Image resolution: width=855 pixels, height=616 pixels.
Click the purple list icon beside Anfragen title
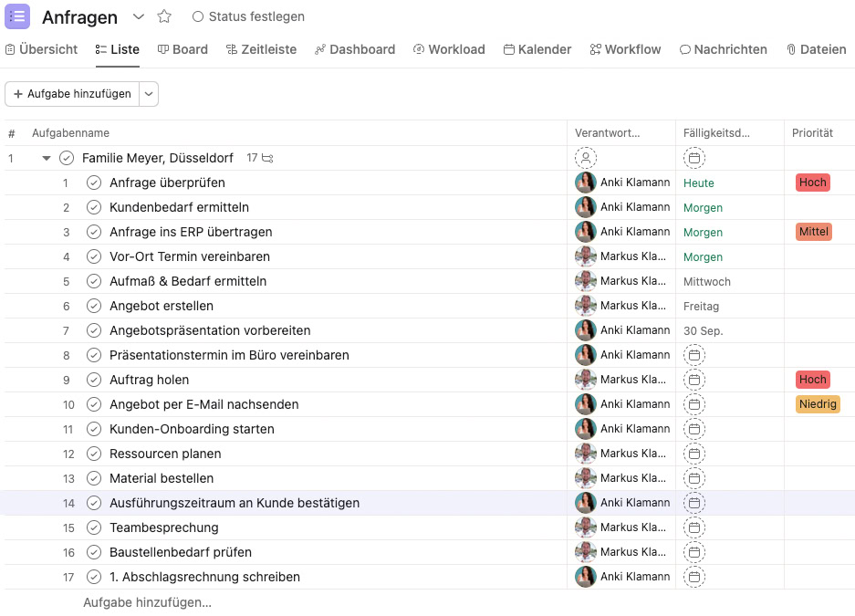pyautogui.click(x=16, y=16)
